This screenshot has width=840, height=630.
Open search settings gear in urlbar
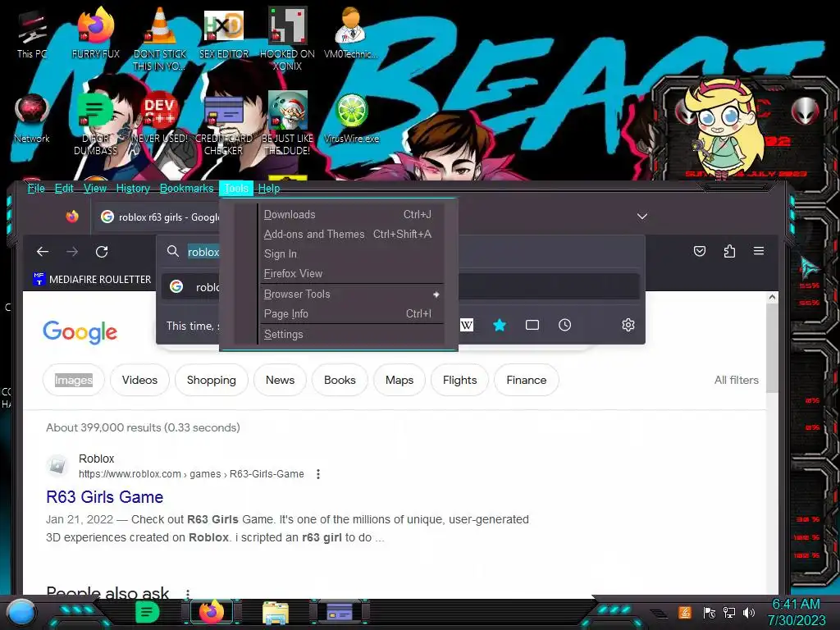click(x=628, y=325)
